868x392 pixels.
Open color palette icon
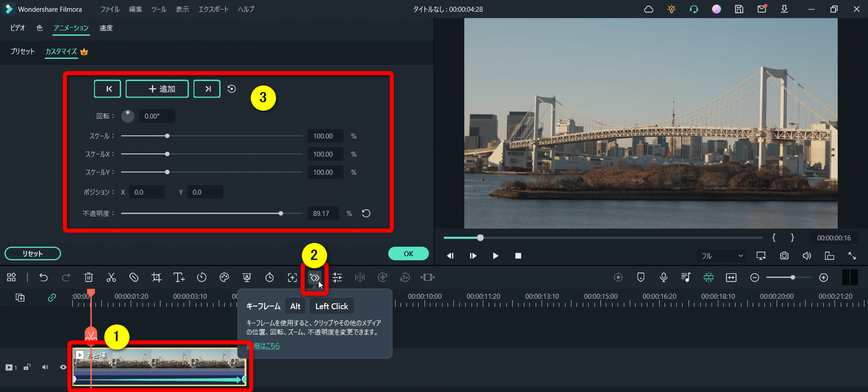pos(224,277)
